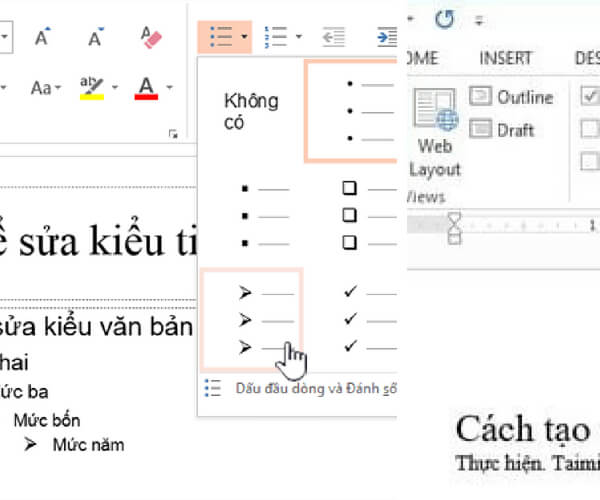The image size is (600, 500).
Task: Click the Decrease Indent icon
Action: click(333, 38)
